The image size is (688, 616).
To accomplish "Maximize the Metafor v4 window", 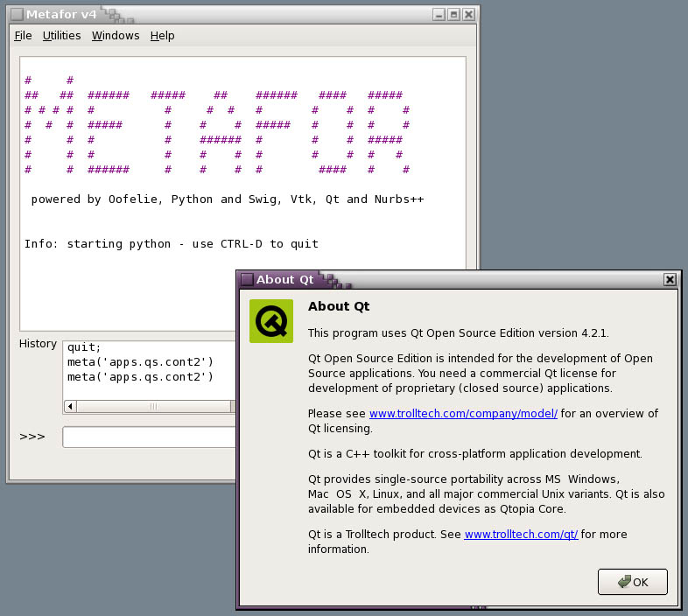I will pyautogui.click(x=454, y=15).
